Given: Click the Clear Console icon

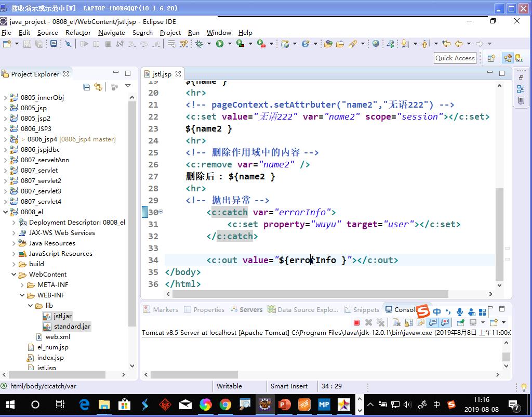Looking at the screenshot, I should 396,322.
